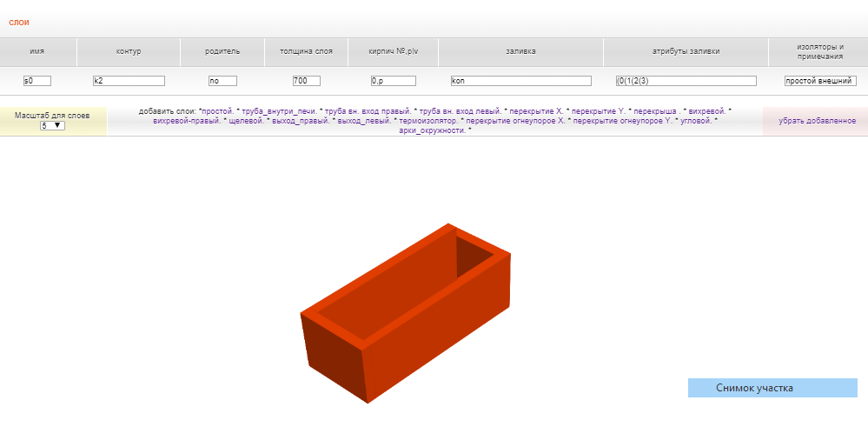Click 'убрать добавленное' button

(816, 121)
